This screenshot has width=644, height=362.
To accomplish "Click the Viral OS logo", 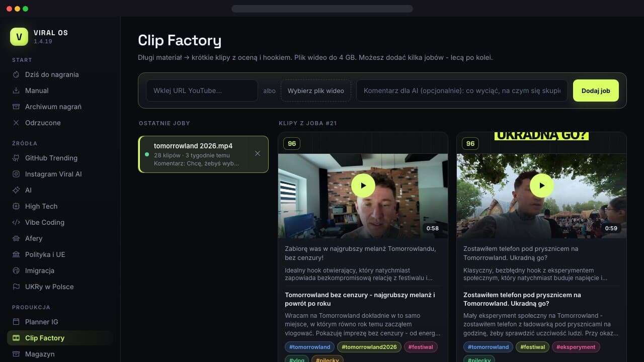I will (x=19, y=37).
